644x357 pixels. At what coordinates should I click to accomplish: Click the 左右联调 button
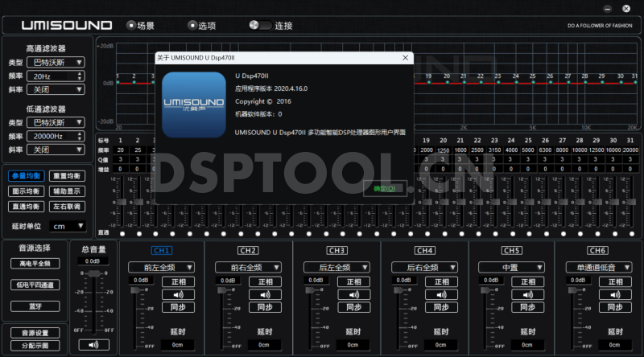(67, 207)
